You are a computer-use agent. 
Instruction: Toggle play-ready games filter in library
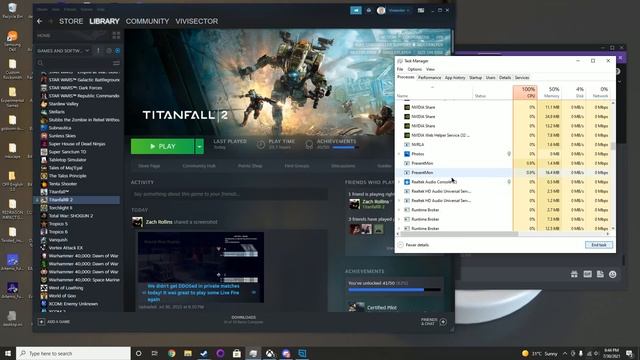118,51
